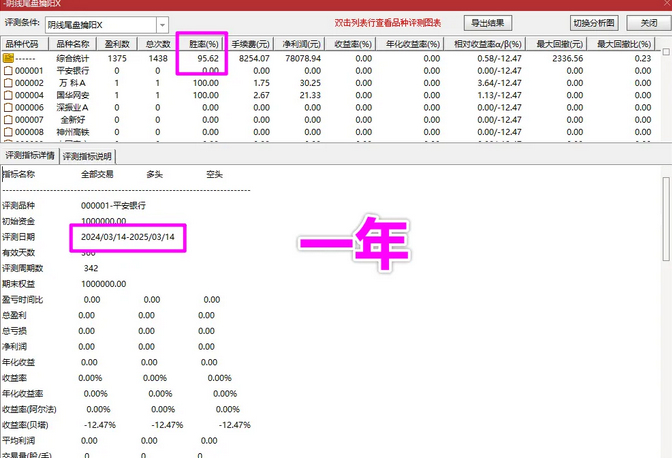Click the 导出结果 button
Image resolution: width=672 pixels, height=458 pixels.
point(488,23)
